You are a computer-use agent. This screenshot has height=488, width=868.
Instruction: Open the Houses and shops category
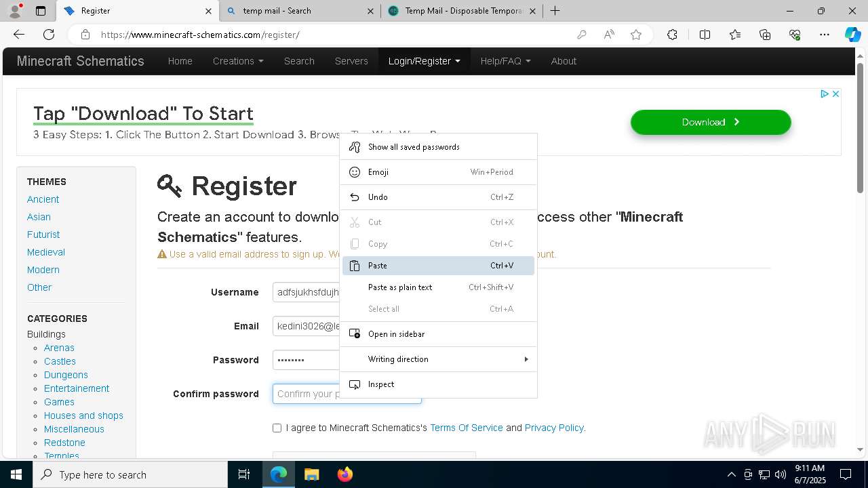pyautogui.click(x=83, y=415)
